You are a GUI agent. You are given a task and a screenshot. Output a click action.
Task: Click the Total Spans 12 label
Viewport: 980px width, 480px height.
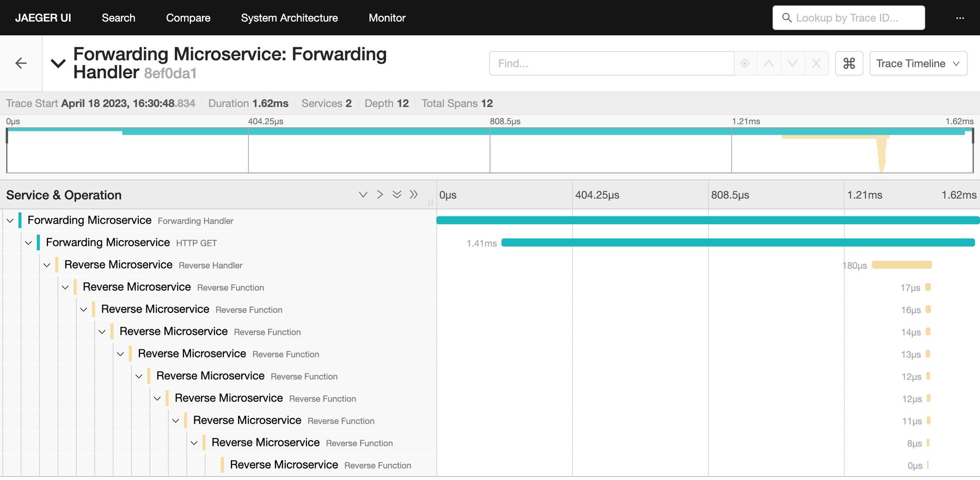click(x=457, y=103)
